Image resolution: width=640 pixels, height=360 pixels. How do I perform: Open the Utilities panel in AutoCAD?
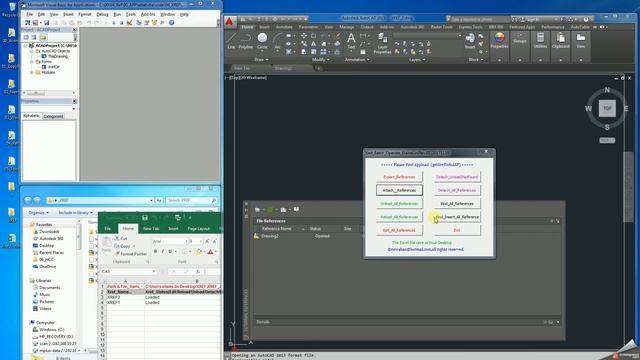click(540, 41)
